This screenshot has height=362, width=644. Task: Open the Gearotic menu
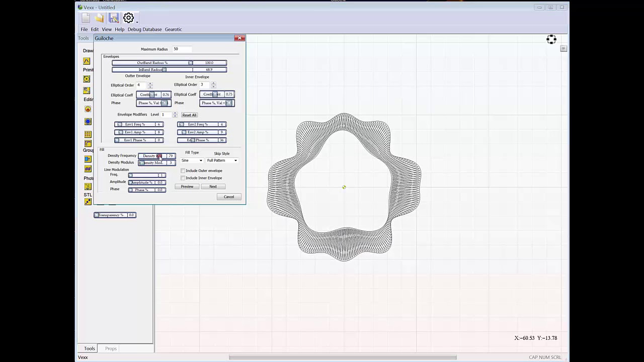click(173, 29)
